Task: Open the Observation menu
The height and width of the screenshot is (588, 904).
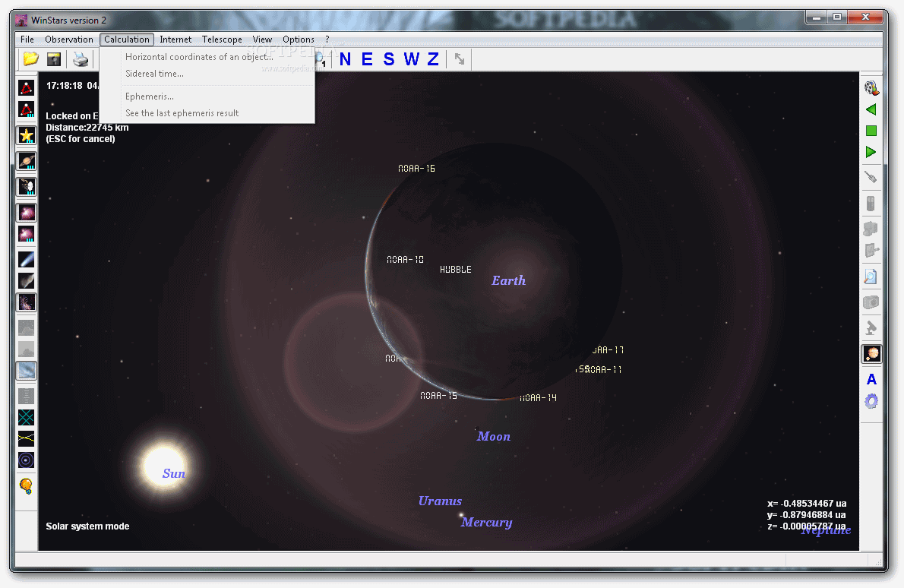Action: pyautogui.click(x=69, y=40)
